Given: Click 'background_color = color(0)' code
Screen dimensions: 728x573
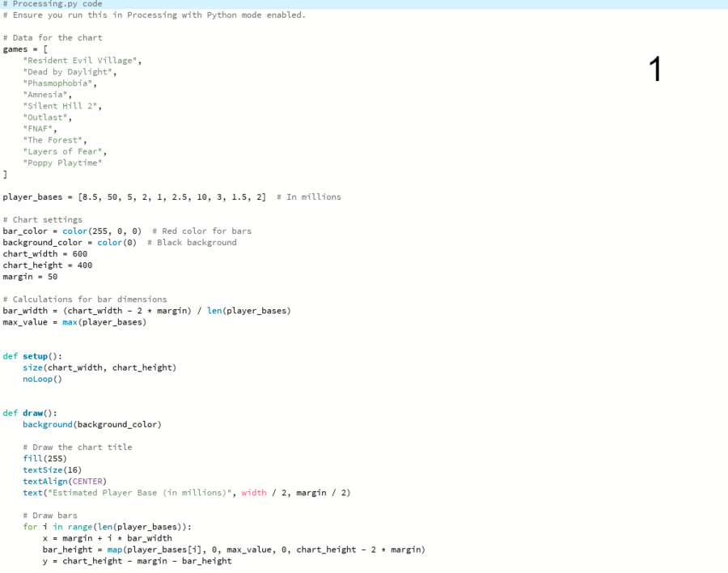Looking at the screenshot, I should pyautogui.click(x=70, y=243).
